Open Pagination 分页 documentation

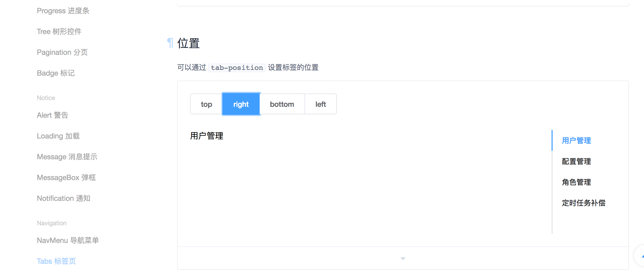click(62, 52)
